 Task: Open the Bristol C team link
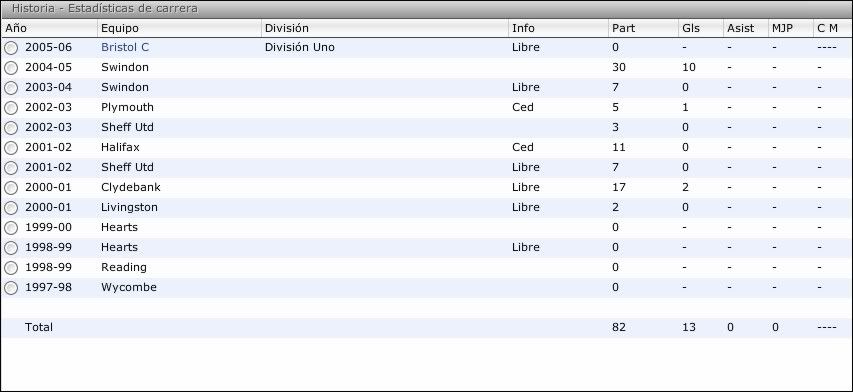click(125, 47)
